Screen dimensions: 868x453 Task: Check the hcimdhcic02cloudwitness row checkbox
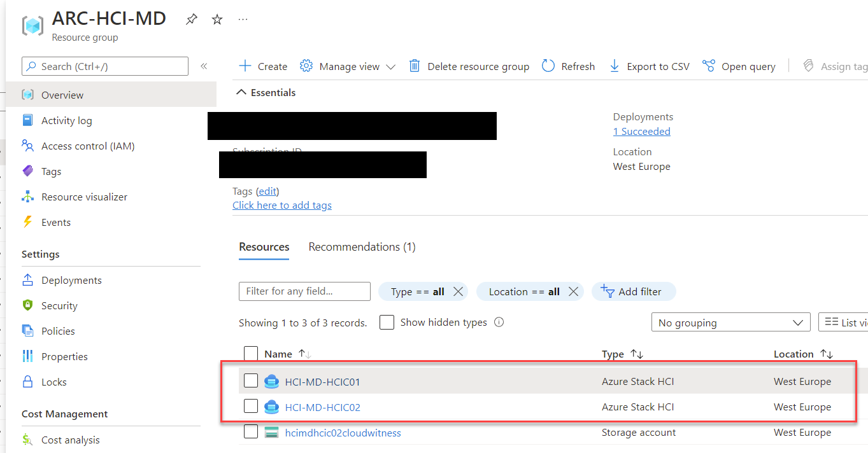click(x=251, y=432)
